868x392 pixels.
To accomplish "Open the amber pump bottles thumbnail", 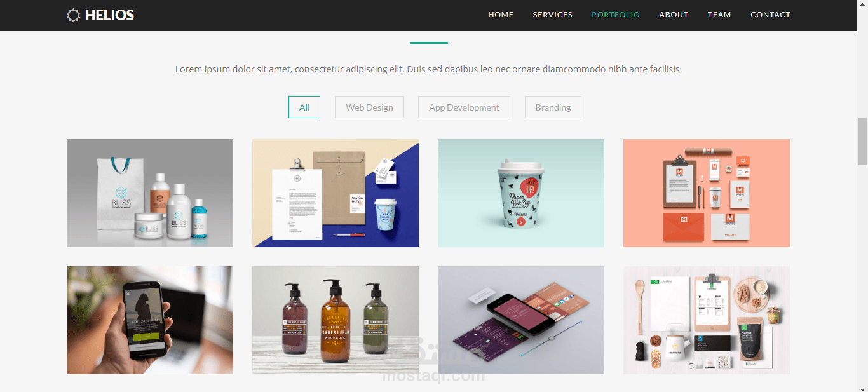I will 336,320.
